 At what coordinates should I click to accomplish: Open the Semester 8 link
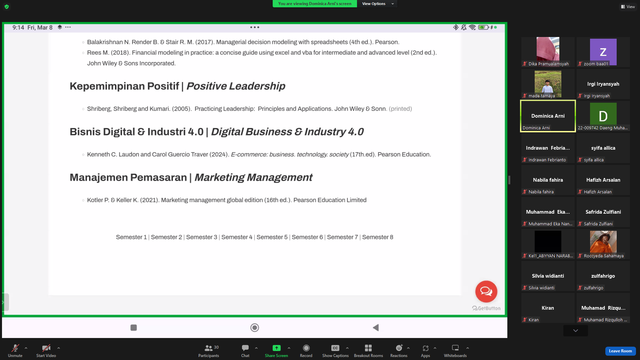click(378, 237)
